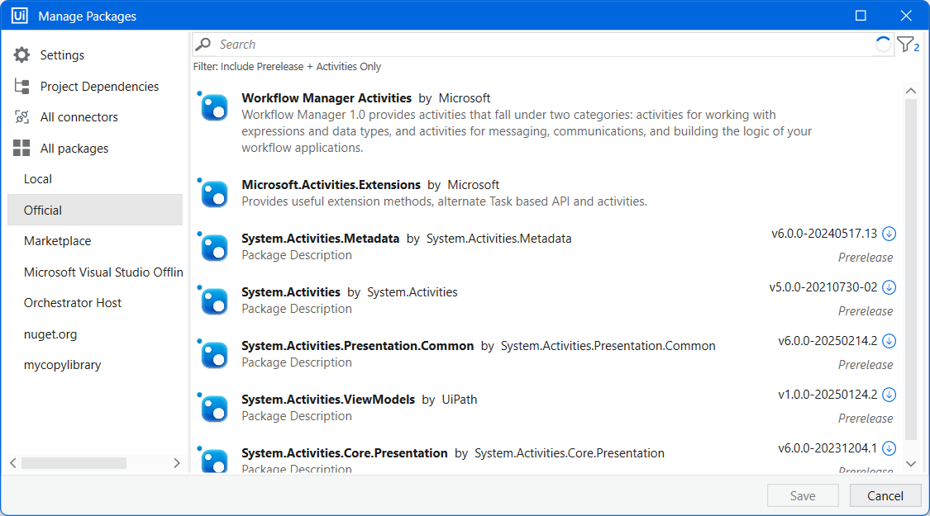Open the filter options funnel icon
Viewport: 930px width, 516px height.
tap(907, 44)
